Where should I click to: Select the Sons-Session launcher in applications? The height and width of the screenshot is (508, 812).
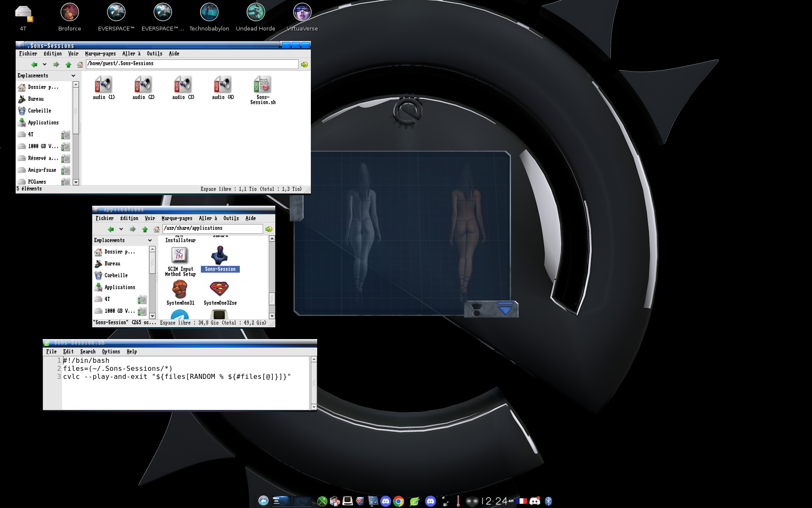(x=220, y=259)
